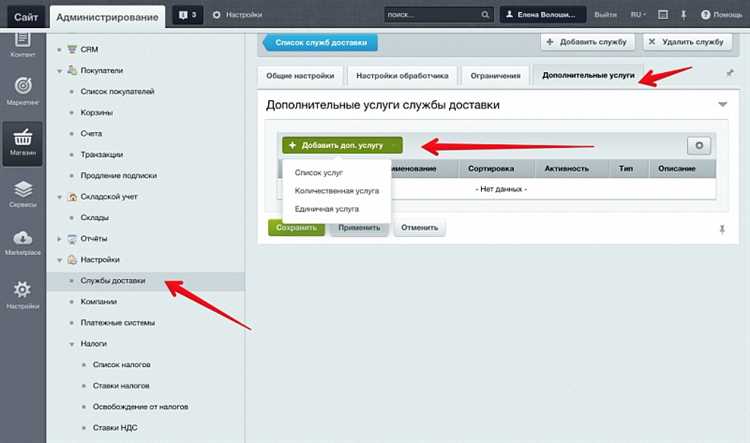Image resolution: width=750 pixels, height=443 pixels.
Task: Open the Магазин basket section
Action: (22, 143)
